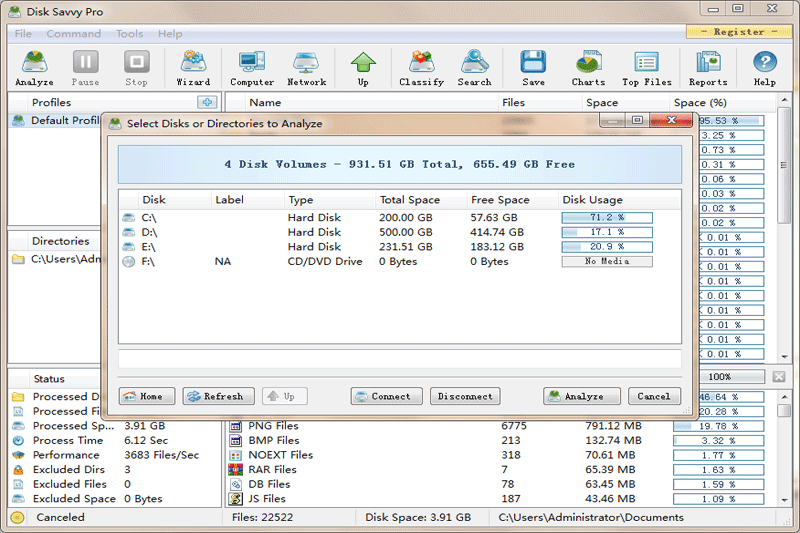Viewport: 800px width, 533px height.
Task: Sort by the Total Space column header
Action: [x=421, y=200]
